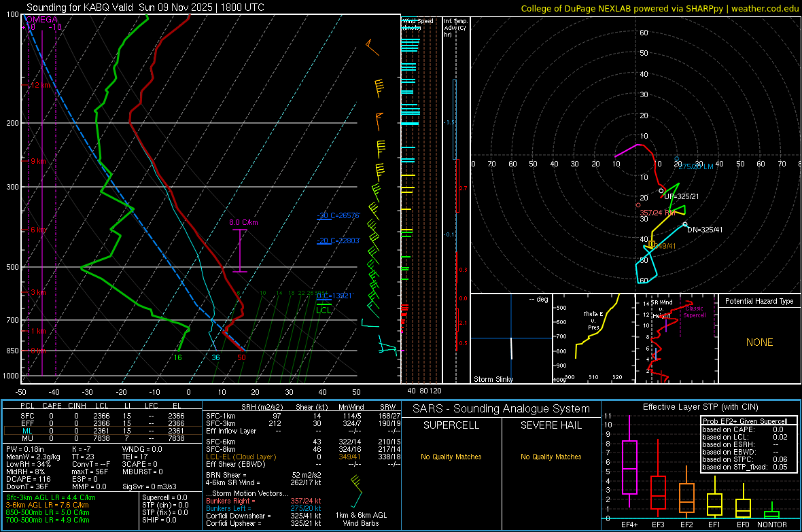Click the 'Theta-E v. Pres' inset label
This screenshot has width=802, height=532.
(x=593, y=320)
